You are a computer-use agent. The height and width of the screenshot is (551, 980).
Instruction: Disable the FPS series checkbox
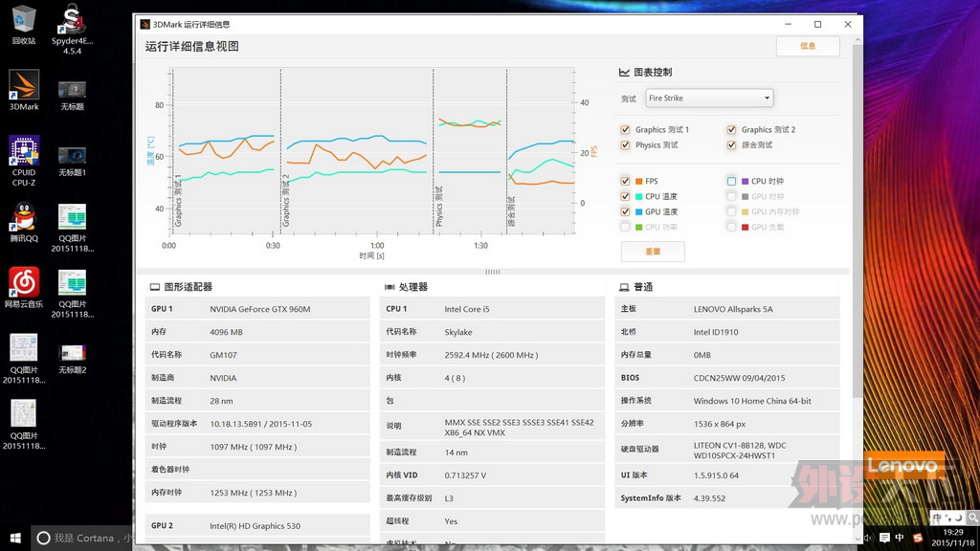coord(625,181)
